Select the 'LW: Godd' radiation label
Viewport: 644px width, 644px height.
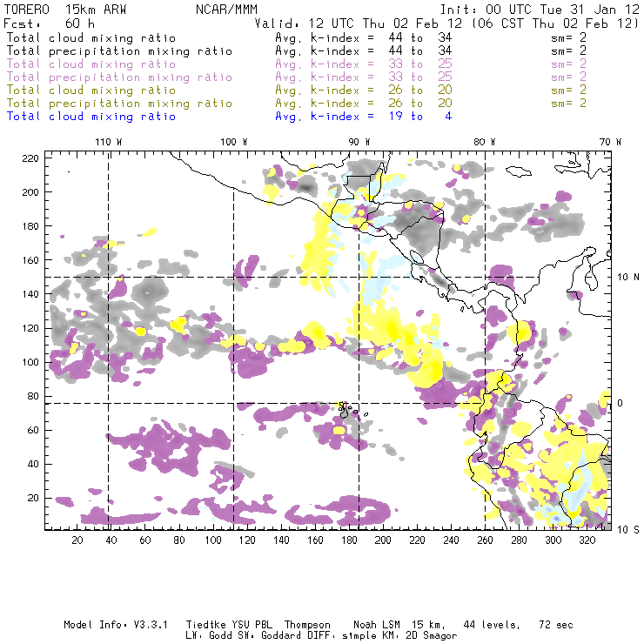(x=208, y=636)
